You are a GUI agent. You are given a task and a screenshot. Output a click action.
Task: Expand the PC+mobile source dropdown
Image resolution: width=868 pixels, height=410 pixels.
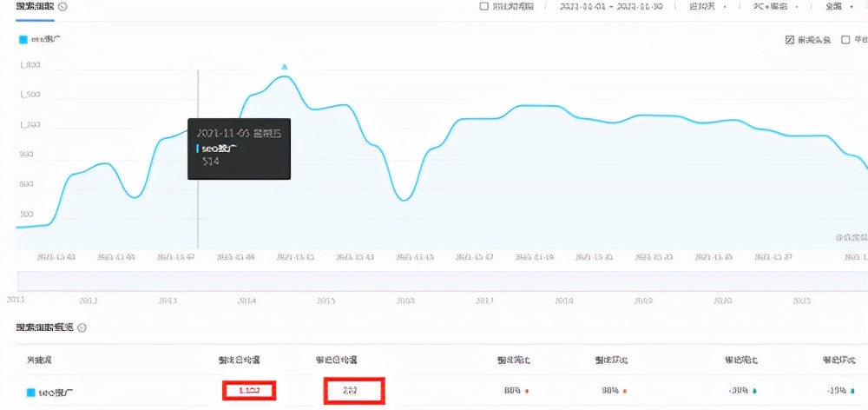(777, 7)
